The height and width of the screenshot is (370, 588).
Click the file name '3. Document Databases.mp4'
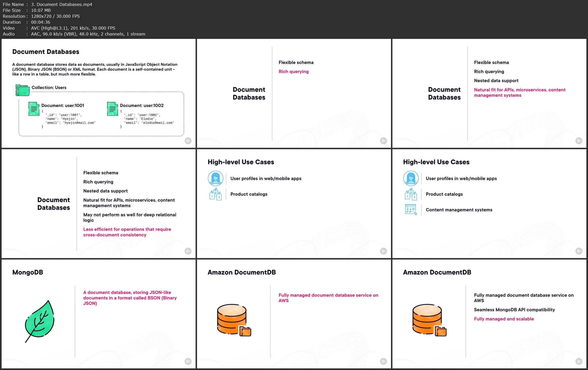click(62, 4)
